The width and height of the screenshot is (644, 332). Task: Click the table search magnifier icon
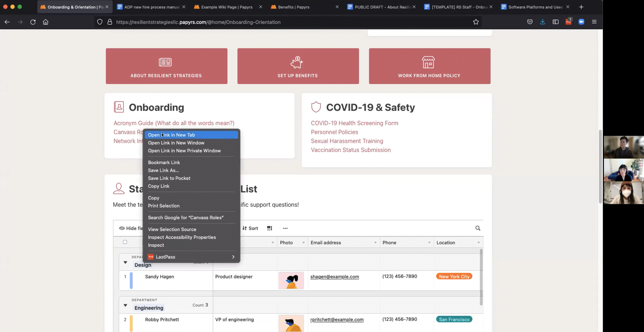tap(478, 228)
